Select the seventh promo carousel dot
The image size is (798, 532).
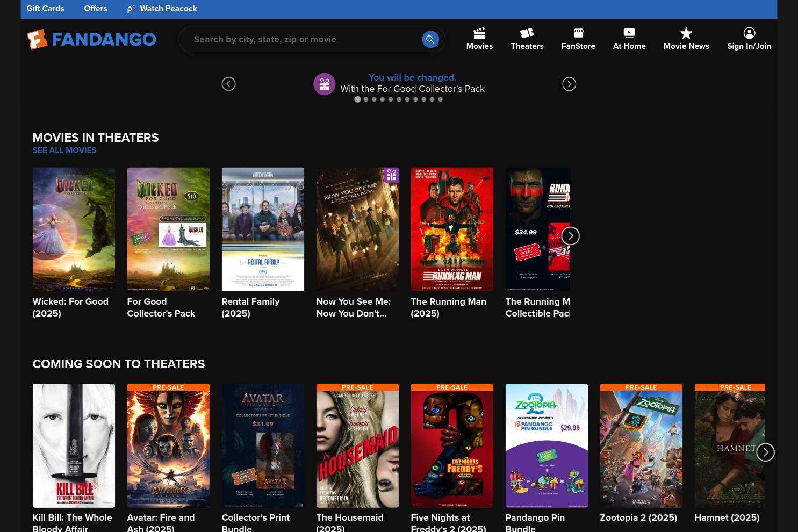coord(407,99)
